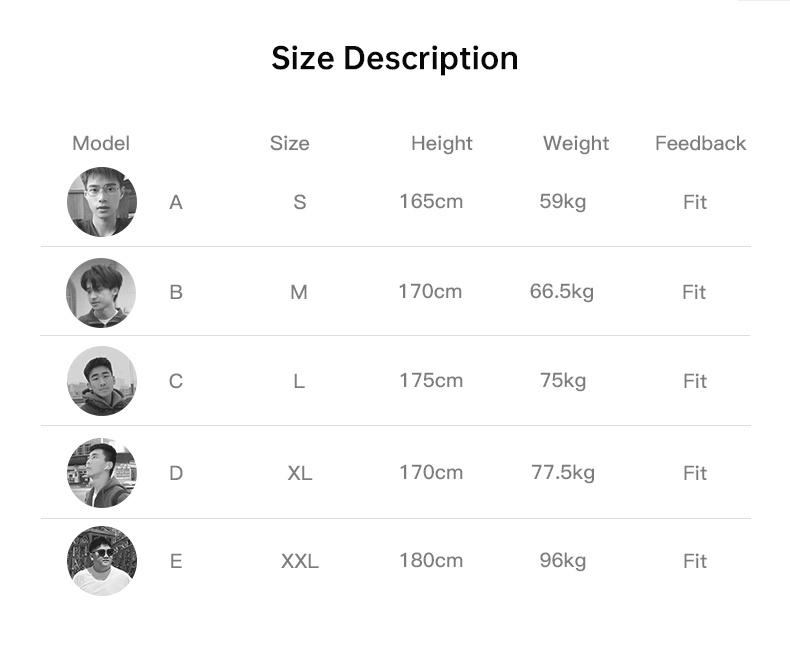Image resolution: width=790 pixels, height=659 pixels.
Task: Click size S in row A
Action: pos(300,202)
